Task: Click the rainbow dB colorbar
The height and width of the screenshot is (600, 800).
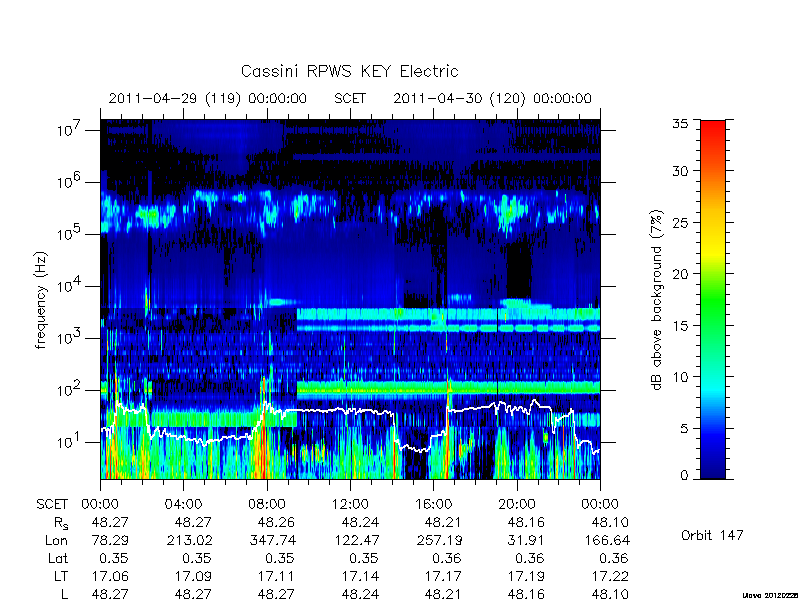Action: pyautogui.click(x=713, y=299)
